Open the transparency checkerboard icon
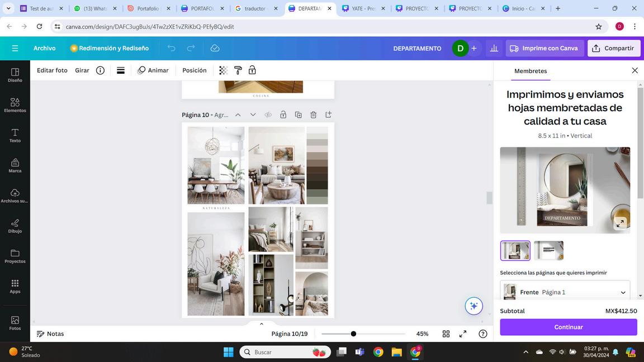The height and width of the screenshot is (362, 644). pyautogui.click(x=223, y=70)
